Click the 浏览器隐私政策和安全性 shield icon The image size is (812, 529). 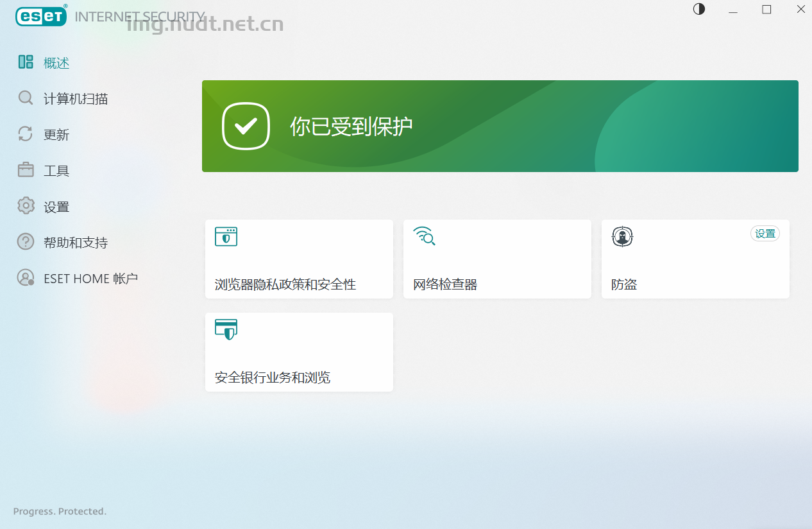[x=226, y=236]
